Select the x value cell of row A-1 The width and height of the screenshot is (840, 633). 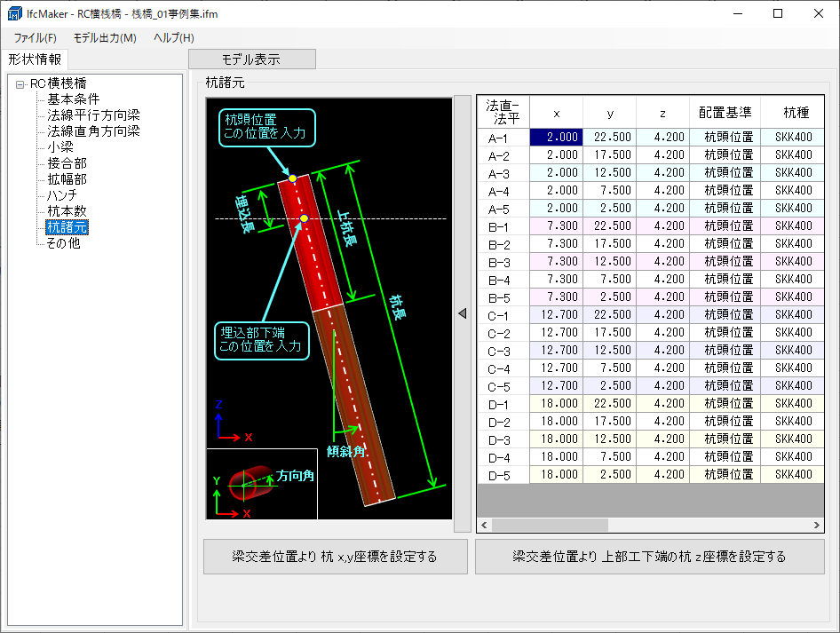(x=556, y=137)
